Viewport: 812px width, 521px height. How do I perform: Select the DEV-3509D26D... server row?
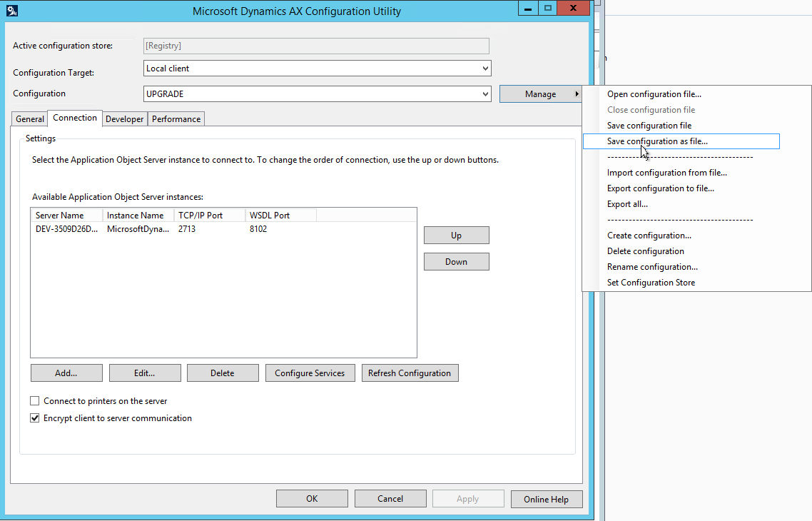[66, 229]
